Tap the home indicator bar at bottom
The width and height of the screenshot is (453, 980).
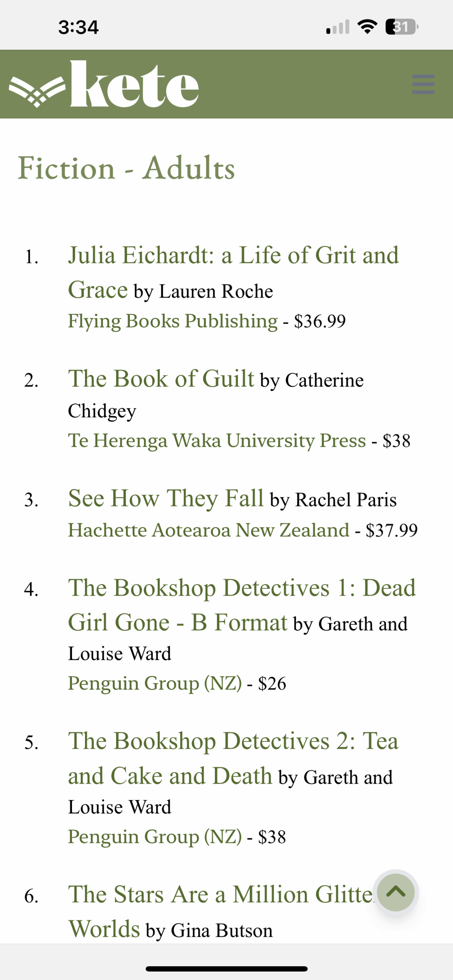click(226, 969)
